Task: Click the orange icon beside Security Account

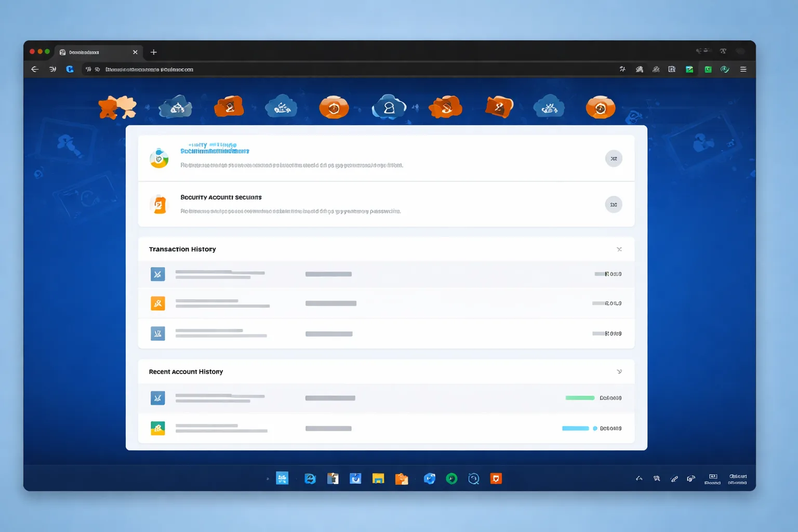Action: 159,204
